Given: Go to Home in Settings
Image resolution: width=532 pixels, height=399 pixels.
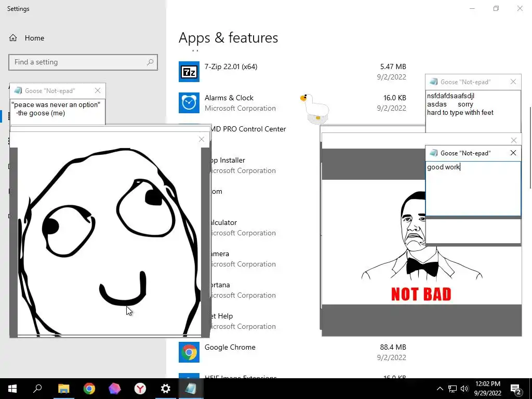Looking at the screenshot, I should coord(34,38).
